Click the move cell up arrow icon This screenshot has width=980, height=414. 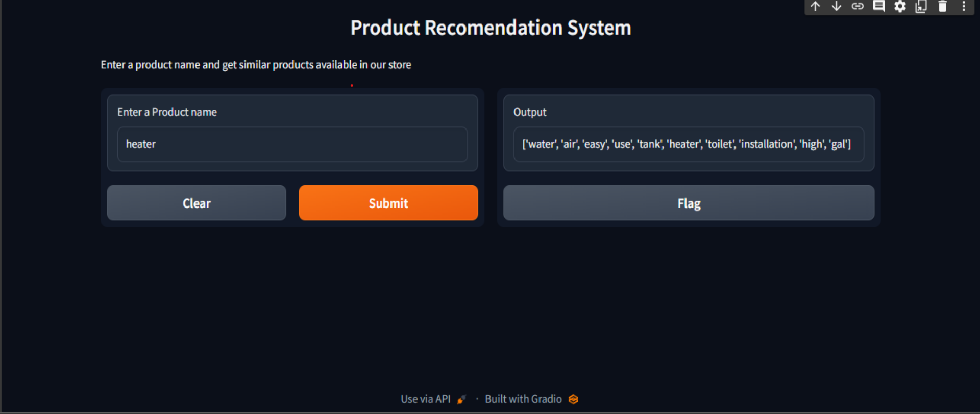(815, 7)
